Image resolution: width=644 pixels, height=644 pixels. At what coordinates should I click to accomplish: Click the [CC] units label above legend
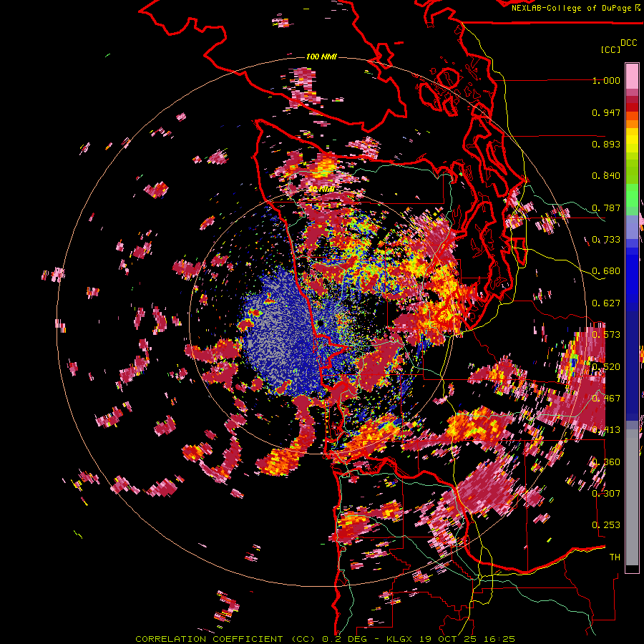click(x=611, y=49)
